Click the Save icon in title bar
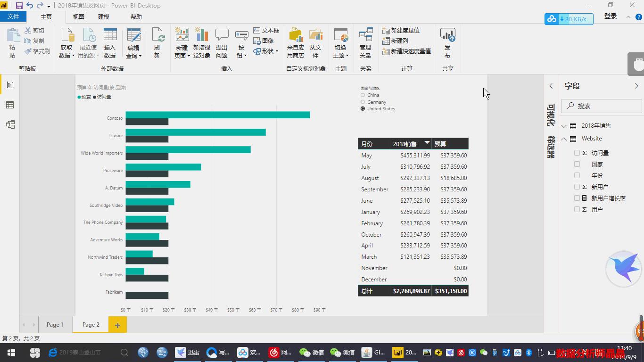Viewport: 644px width, 362px height. click(19, 6)
